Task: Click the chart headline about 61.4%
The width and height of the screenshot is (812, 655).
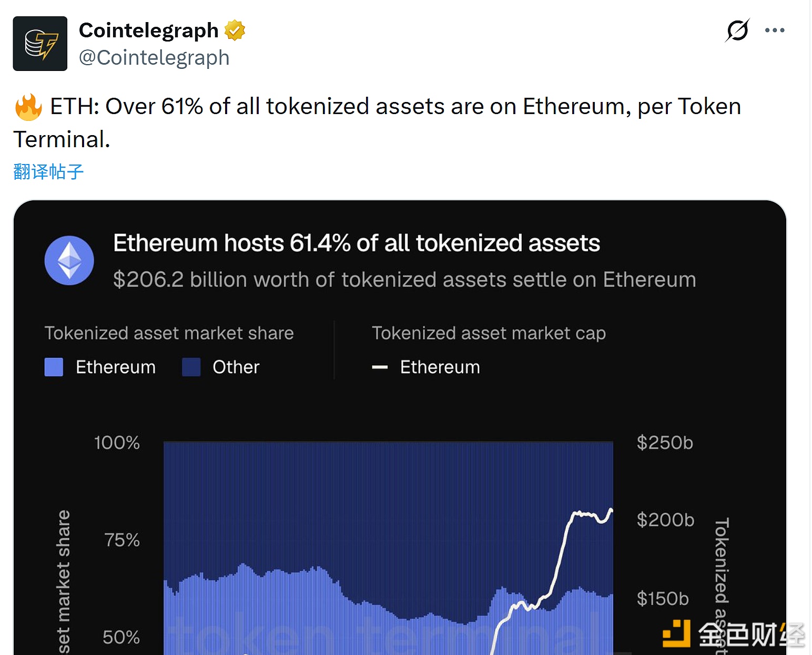Action: coord(357,243)
